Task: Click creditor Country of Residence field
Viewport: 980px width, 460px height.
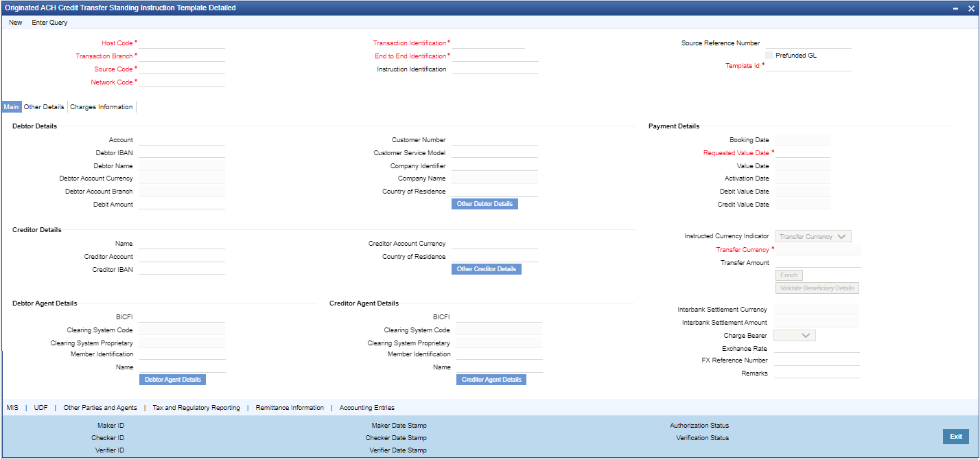Action: pyautogui.click(x=495, y=257)
